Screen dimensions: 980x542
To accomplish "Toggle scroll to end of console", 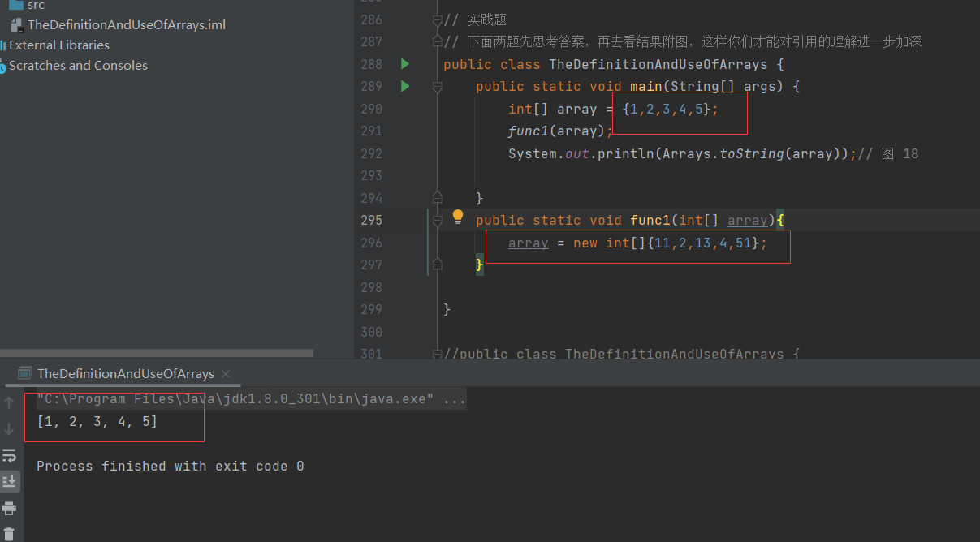I will (x=9, y=481).
